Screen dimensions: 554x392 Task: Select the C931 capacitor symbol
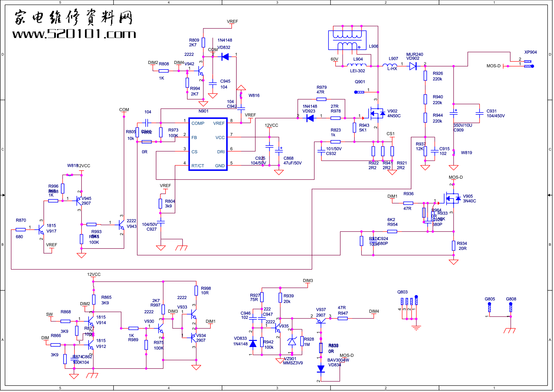[479, 114]
